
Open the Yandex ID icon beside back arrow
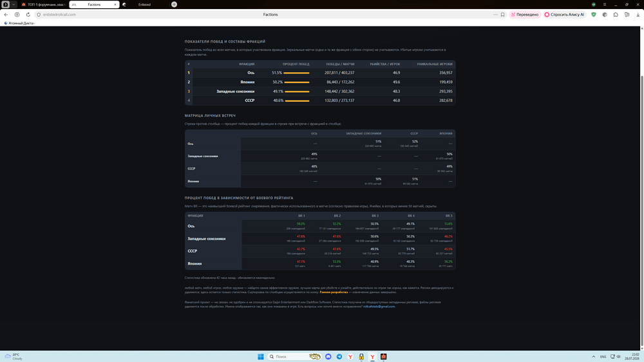(x=17, y=14)
